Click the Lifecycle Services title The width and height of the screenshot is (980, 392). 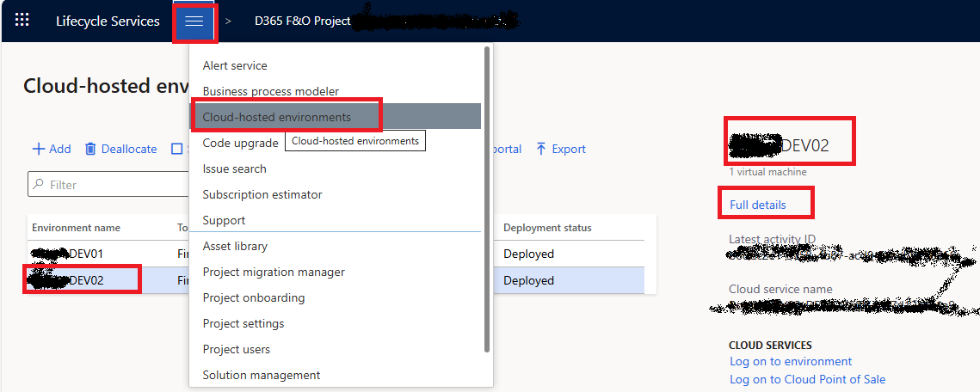(108, 21)
